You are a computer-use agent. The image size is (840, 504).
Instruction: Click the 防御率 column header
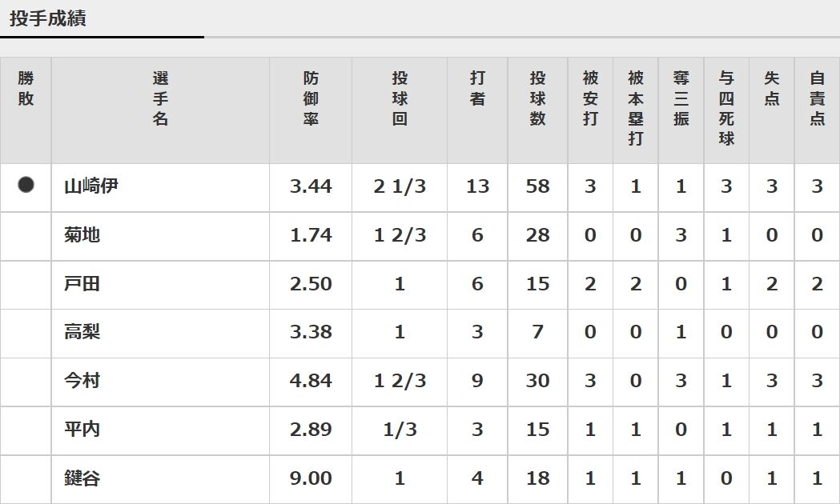point(311,98)
